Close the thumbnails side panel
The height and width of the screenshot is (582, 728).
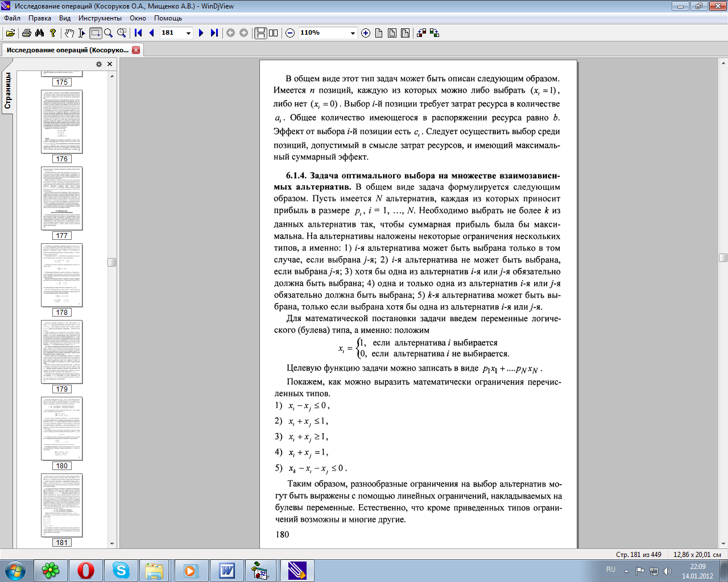point(110,64)
